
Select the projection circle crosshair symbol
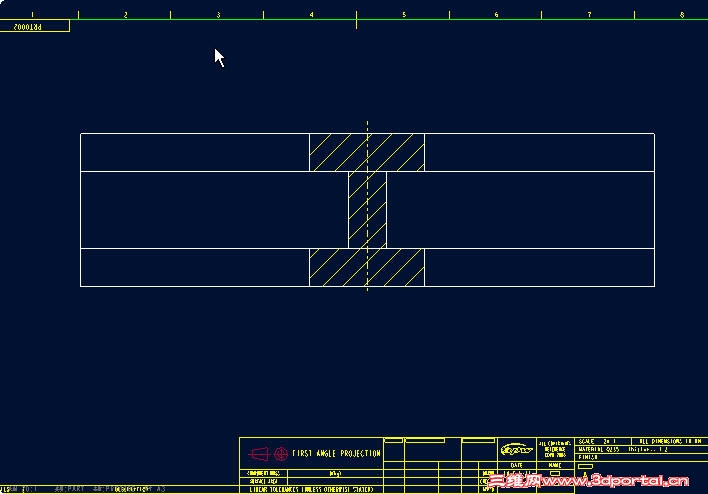pyautogui.click(x=281, y=453)
